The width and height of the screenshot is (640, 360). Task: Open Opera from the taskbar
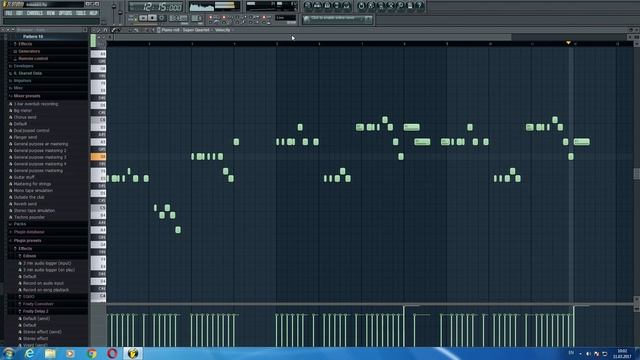(x=112, y=353)
